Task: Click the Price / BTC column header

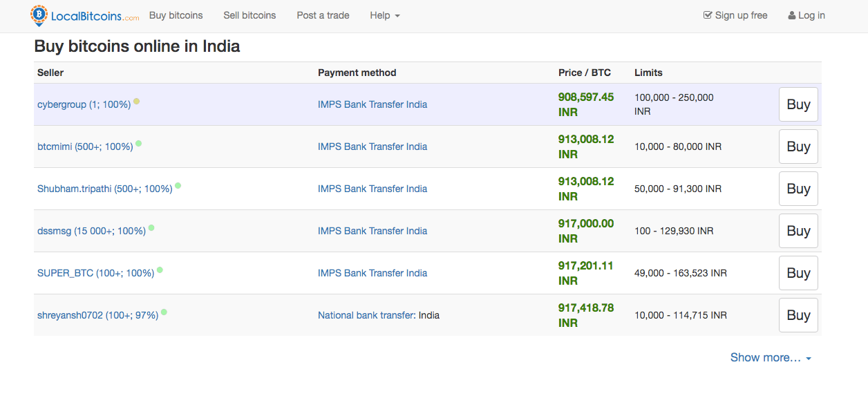Action: [x=585, y=73]
